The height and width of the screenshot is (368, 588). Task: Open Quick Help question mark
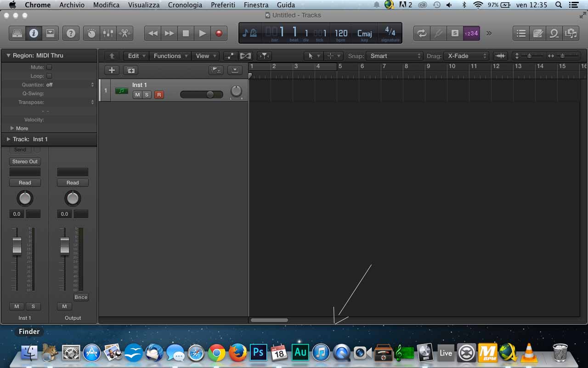(x=71, y=33)
